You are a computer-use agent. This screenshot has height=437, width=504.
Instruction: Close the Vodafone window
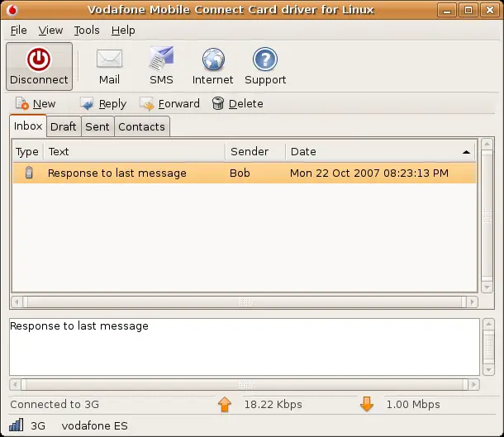pyautogui.click(x=490, y=10)
